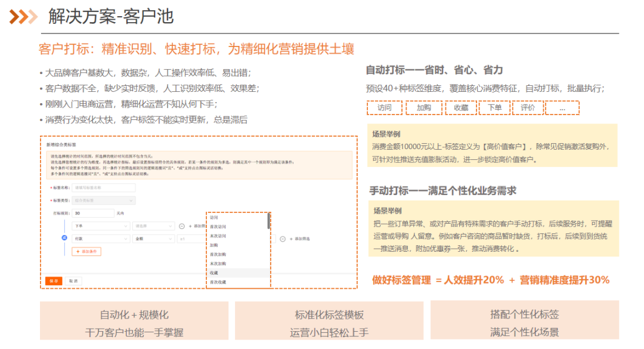The image size is (644, 349).
Task: Click the orange triple-chevron icon beside the title
Action: pyautogui.click(x=23, y=17)
